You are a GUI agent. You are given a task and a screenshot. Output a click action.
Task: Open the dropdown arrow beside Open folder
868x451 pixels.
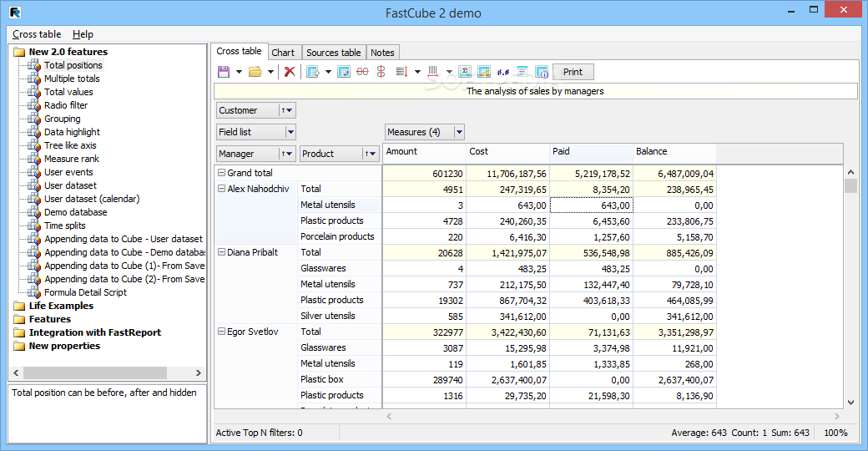pos(270,72)
